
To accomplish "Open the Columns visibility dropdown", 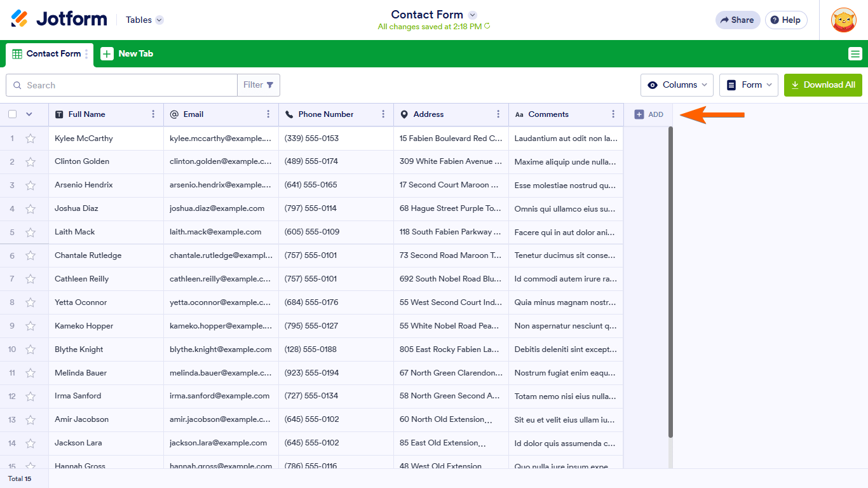I will [x=677, y=85].
